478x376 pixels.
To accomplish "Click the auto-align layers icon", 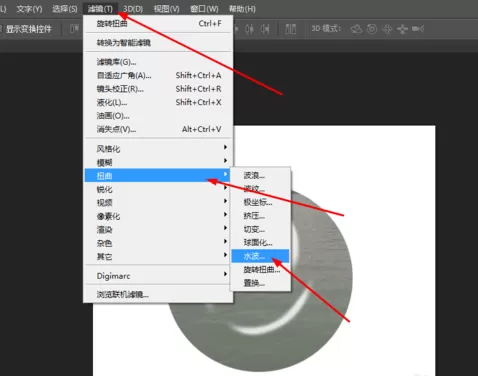I will [x=291, y=29].
